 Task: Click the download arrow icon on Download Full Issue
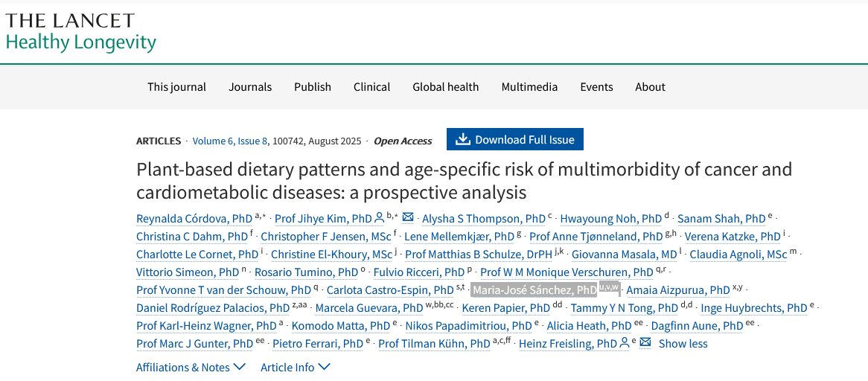(x=463, y=140)
